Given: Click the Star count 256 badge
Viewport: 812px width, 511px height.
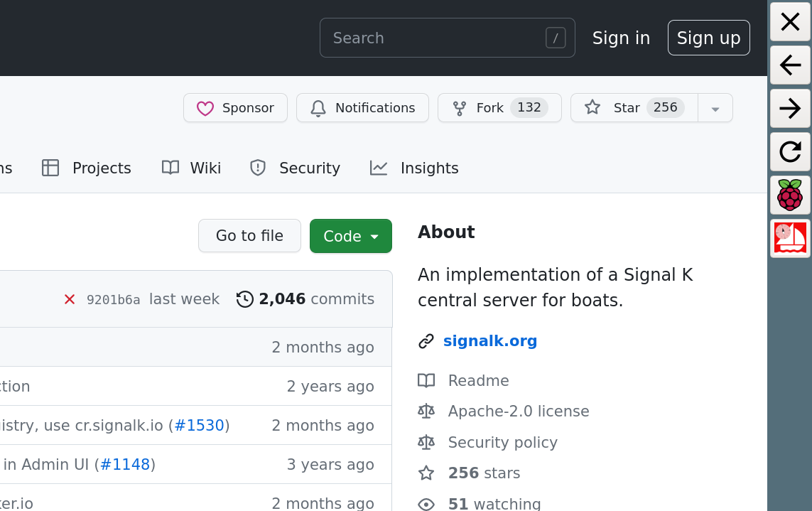Looking at the screenshot, I should (x=665, y=108).
